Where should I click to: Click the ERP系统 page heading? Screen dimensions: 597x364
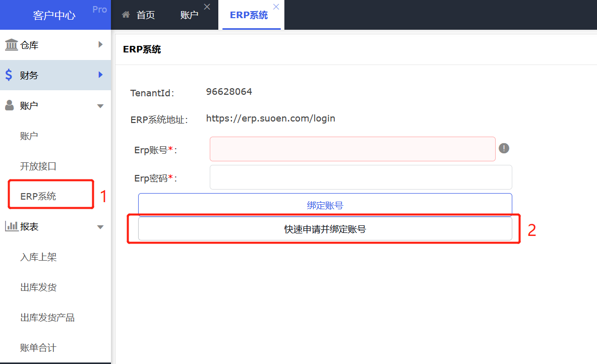point(142,49)
